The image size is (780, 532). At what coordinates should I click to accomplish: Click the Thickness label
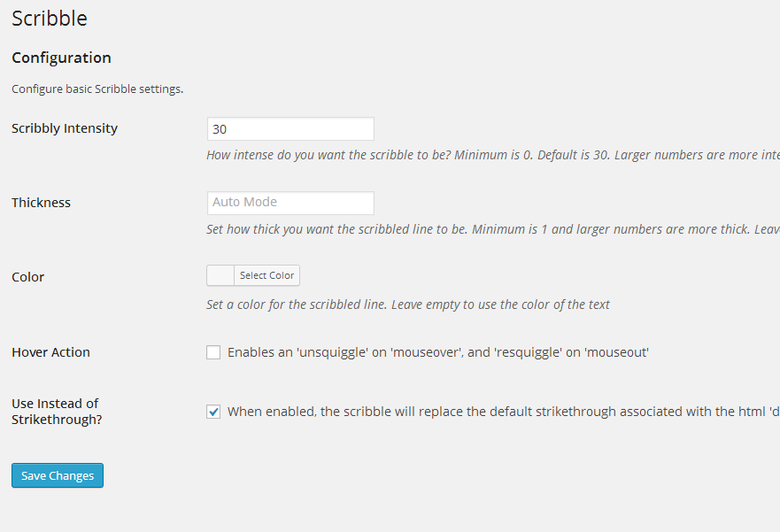[41, 203]
